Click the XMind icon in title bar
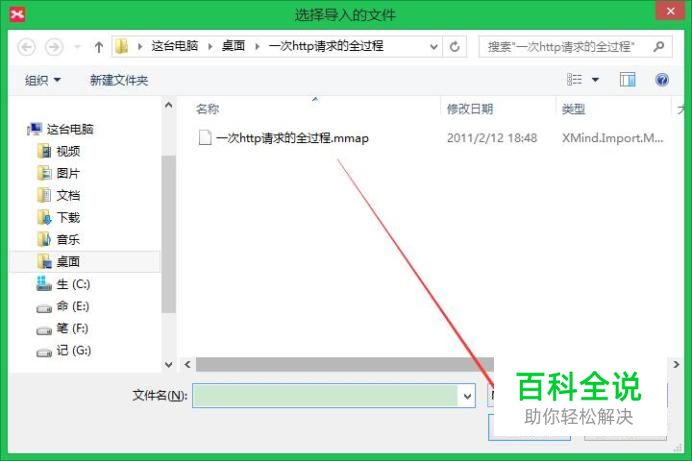Screen dimensions: 692x461 17,15
